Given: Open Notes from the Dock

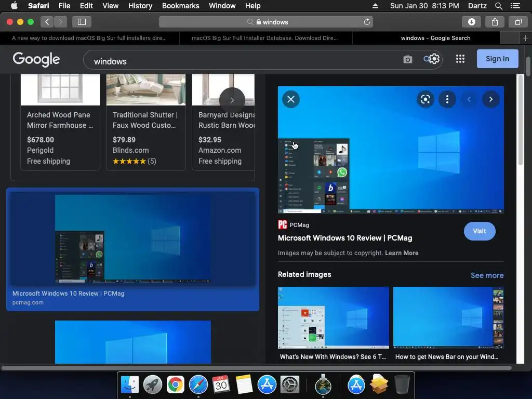Looking at the screenshot, I should pyautogui.click(x=244, y=384).
